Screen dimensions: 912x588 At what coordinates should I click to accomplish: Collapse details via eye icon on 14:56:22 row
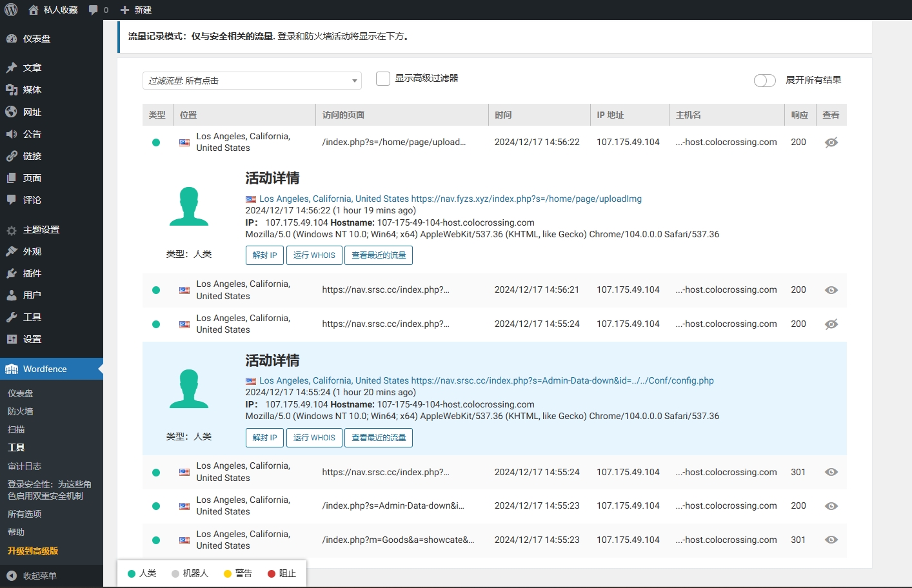tap(831, 142)
